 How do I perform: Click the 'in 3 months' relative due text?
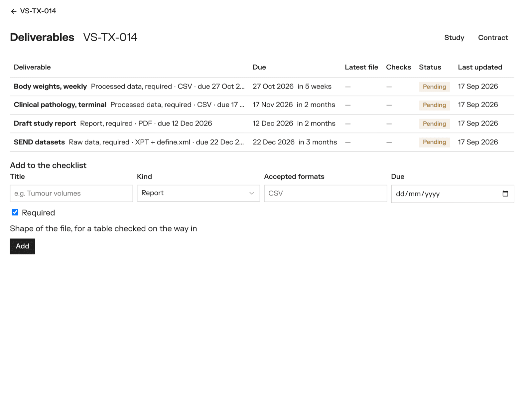click(x=318, y=142)
